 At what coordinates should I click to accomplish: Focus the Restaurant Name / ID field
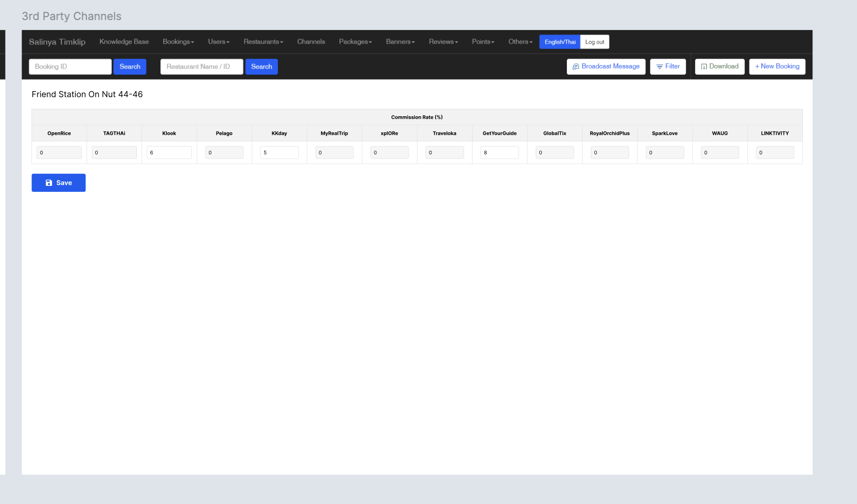[x=201, y=67]
